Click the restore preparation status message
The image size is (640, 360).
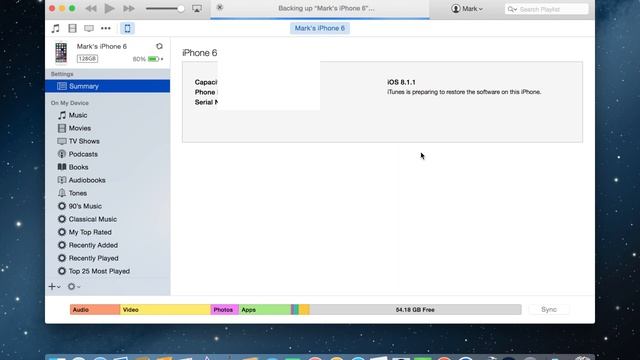(x=464, y=92)
